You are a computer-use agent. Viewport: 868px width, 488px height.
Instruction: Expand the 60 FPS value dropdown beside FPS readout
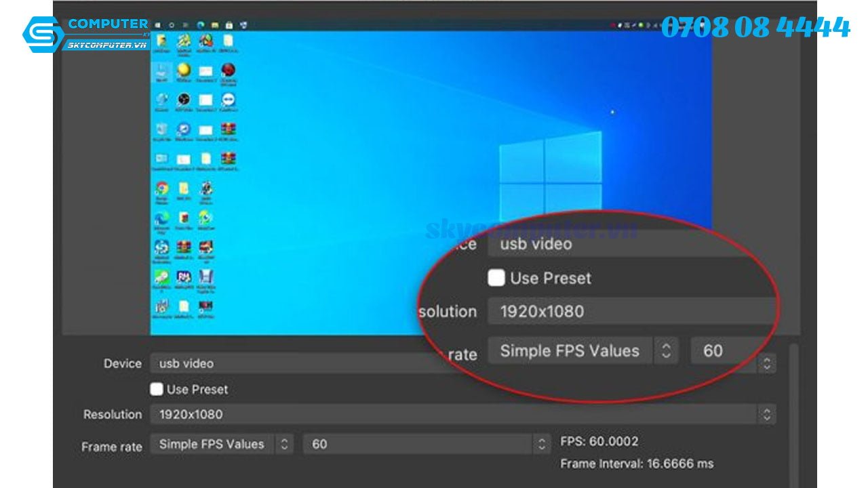pyautogui.click(x=541, y=445)
